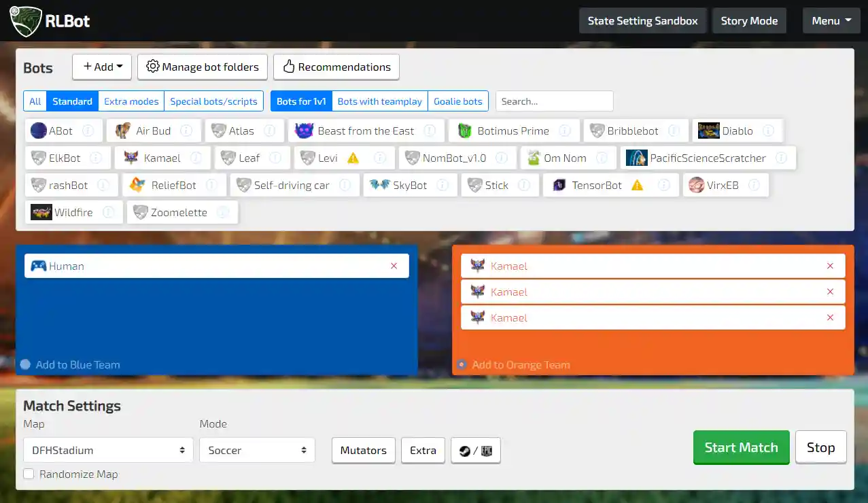The width and height of the screenshot is (868, 503).
Task: Open info icon for ABot
Action: pyautogui.click(x=87, y=131)
